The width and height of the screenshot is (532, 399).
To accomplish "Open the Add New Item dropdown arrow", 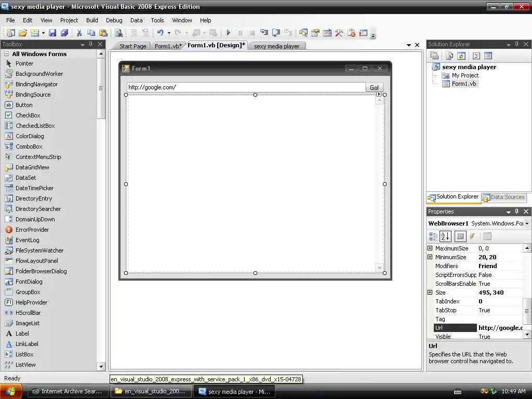I will pos(43,33).
